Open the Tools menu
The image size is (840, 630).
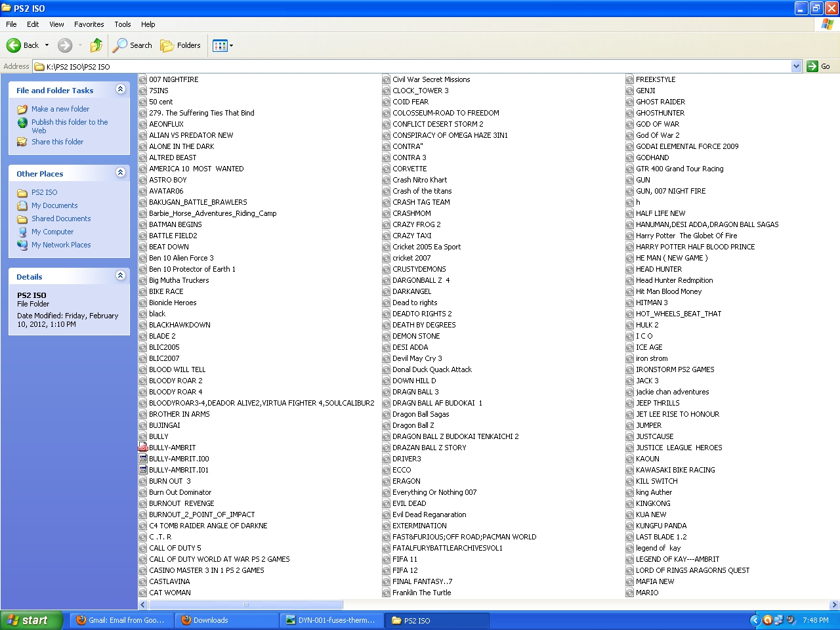[123, 24]
